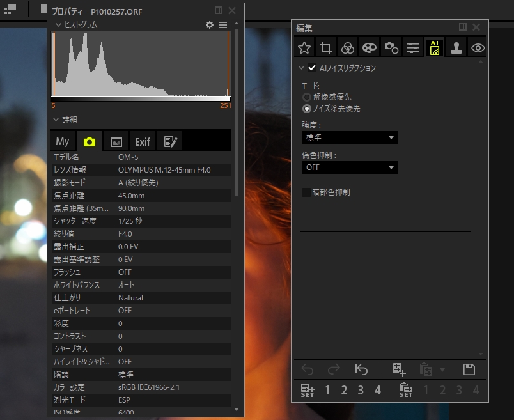Screen dimensions: 514x420
Task: Enable 暗部色抑制 checkbox
Action: 306,192
